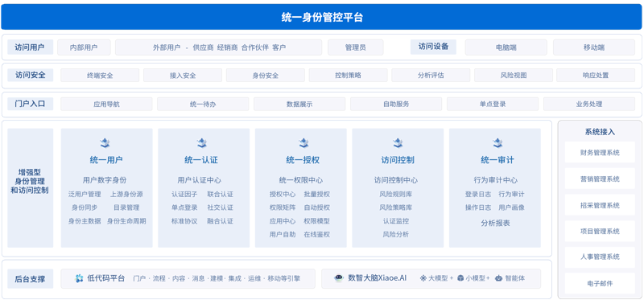Click the 小模型 cube icon

tap(460, 278)
